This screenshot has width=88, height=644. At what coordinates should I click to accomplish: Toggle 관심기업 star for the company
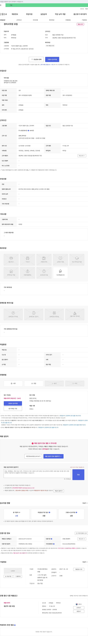[x=8, y=576]
